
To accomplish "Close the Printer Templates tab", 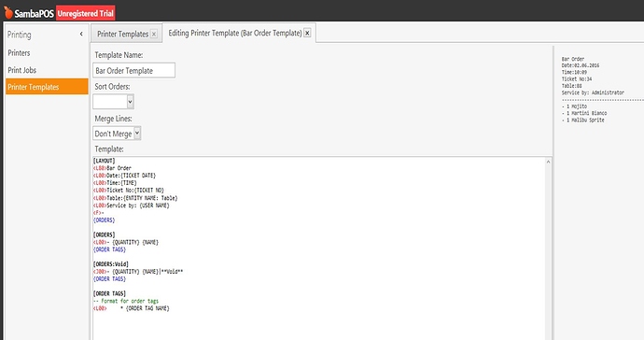I will coord(154,35).
